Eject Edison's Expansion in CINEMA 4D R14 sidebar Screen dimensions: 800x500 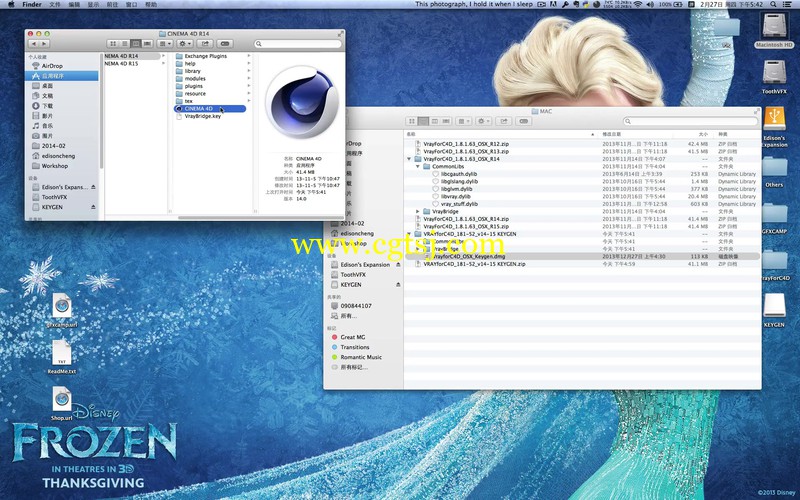click(93, 187)
